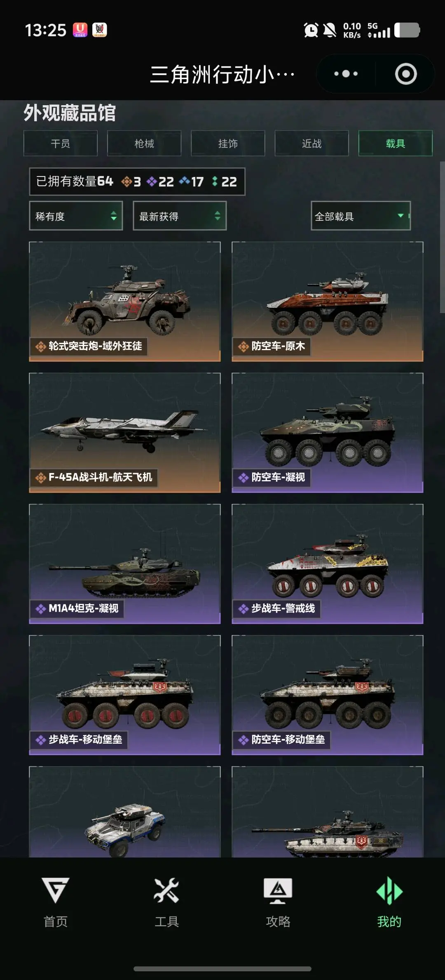
Task: Open the 轮式突击炮-域外狂徒 skin card
Action: click(x=125, y=302)
